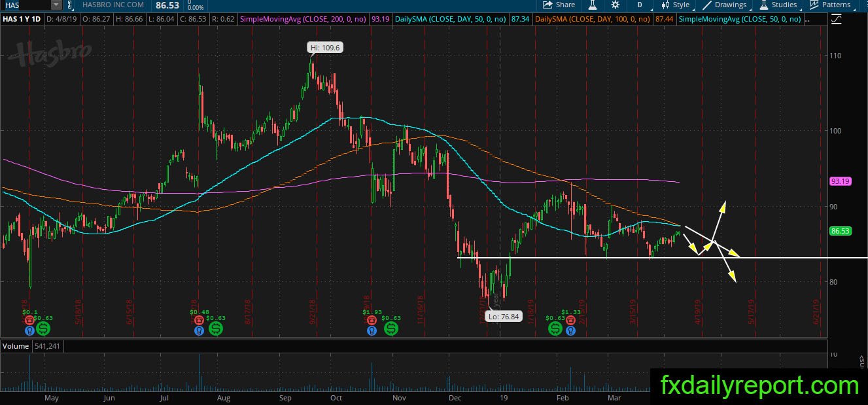This screenshot has height=405, width=868.
Task: Click the blue lightbulb icon in February
Action: click(571, 330)
